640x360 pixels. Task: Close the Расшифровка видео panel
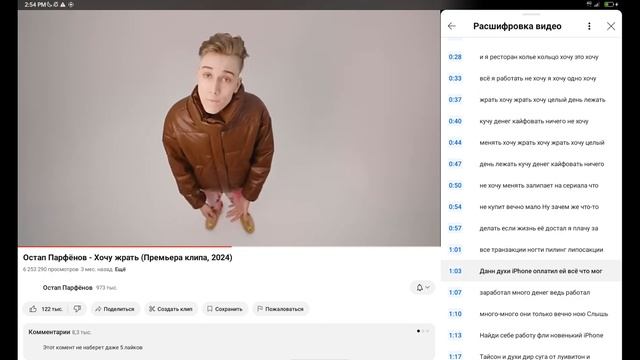pyautogui.click(x=611, y=26)
